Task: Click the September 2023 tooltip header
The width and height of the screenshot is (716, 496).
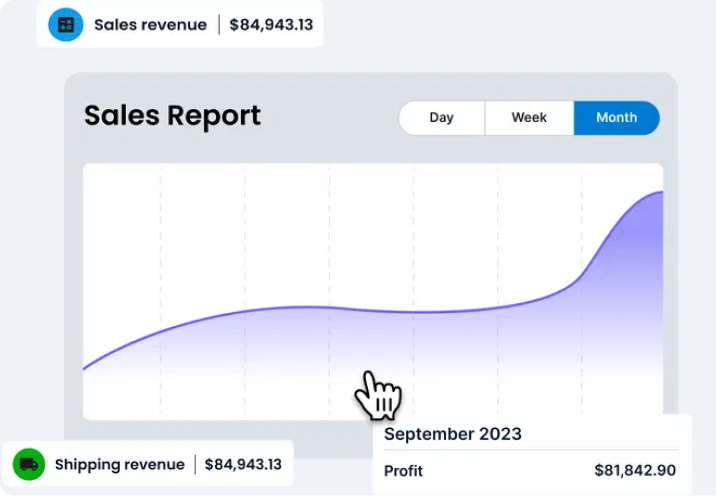Action: [x=453, y=434]
